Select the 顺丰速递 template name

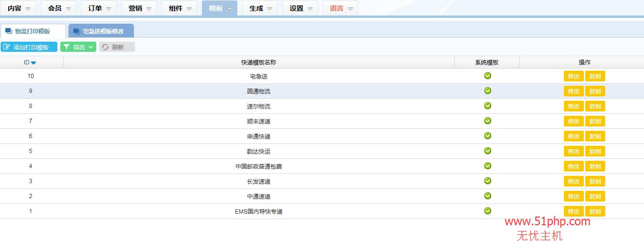pos(259,122)
